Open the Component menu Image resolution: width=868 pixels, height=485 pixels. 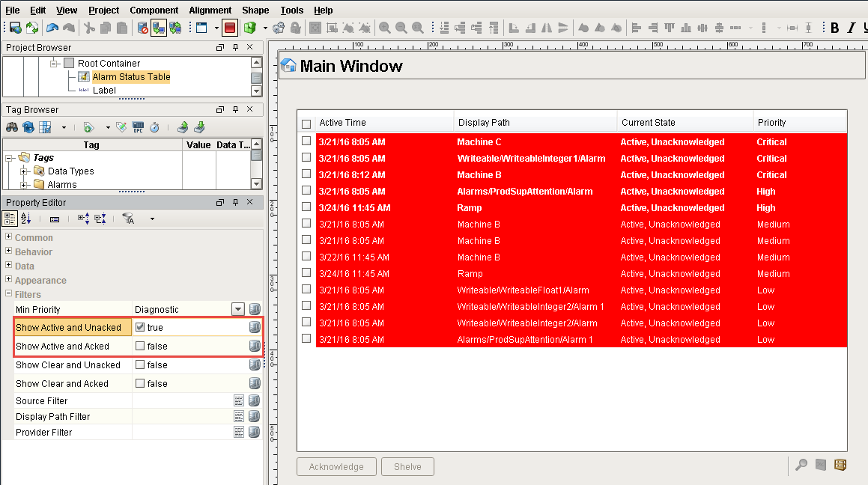[x=154, y=10]
